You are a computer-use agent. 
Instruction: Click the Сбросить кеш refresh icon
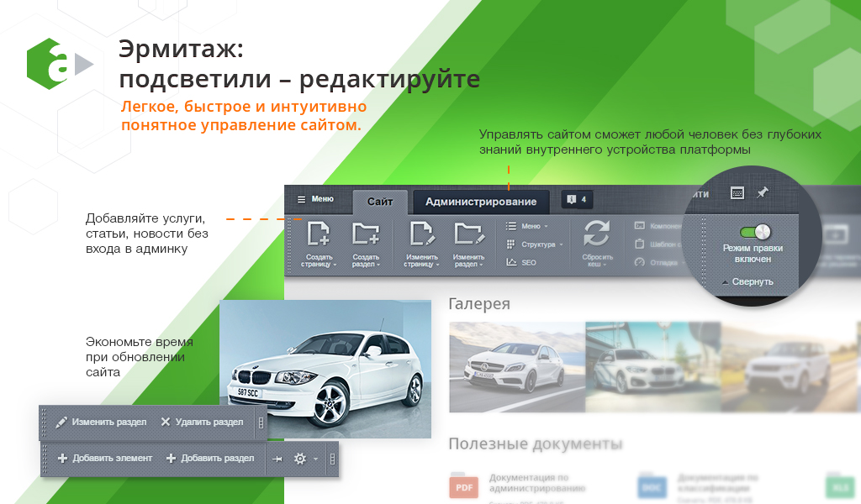coord(596,234)
